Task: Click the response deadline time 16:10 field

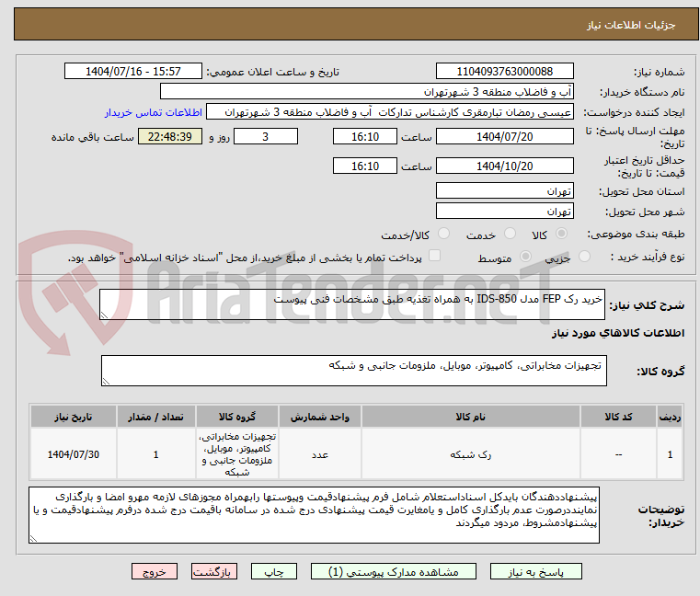Action: 365,137
